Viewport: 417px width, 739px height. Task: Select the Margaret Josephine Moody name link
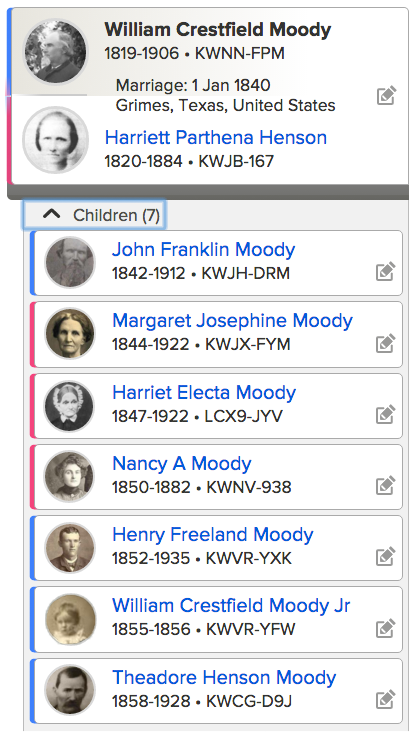(x=232, y=320)
